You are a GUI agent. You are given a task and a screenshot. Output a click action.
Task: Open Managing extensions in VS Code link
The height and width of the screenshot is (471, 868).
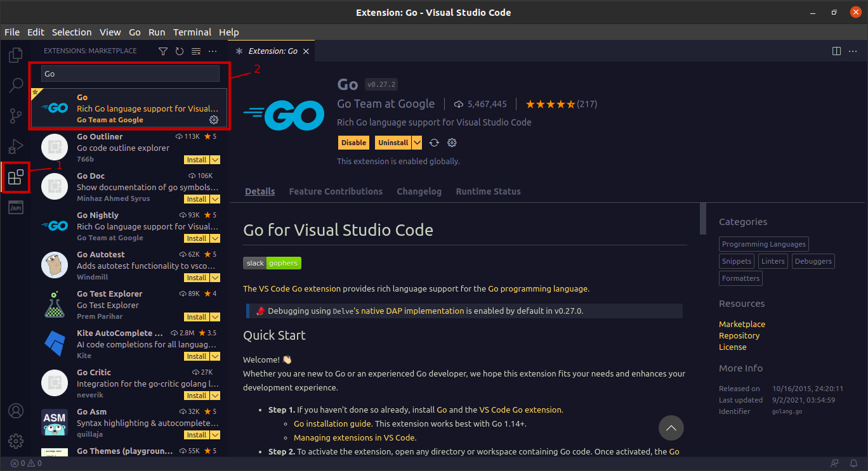click(x=355, y=437)
